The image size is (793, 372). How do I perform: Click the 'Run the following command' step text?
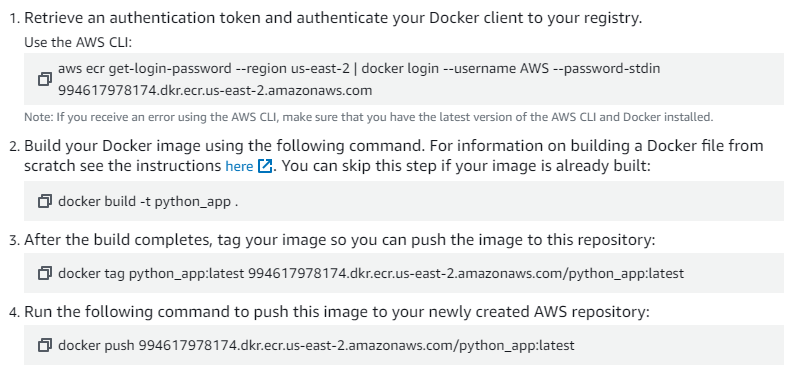point(337,312)
